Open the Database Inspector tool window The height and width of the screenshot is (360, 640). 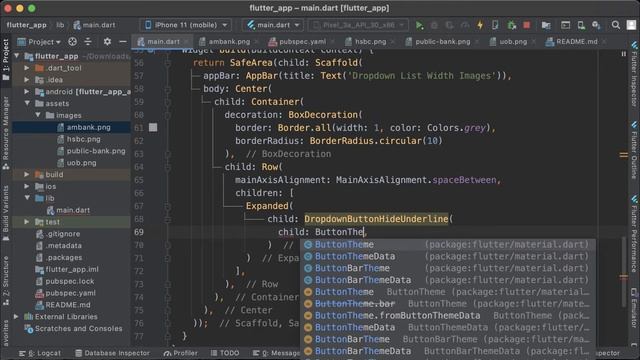[112, 353]
